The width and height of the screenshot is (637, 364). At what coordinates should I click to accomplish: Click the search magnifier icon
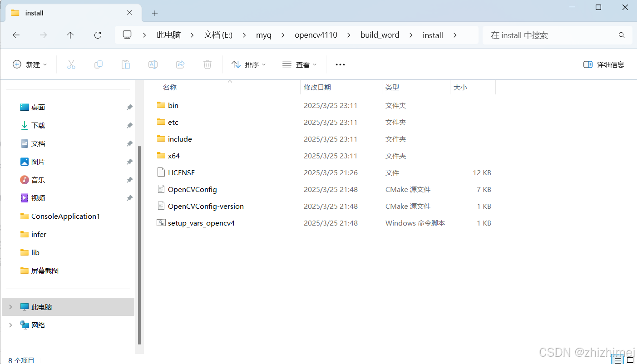(x=622, y=35)
